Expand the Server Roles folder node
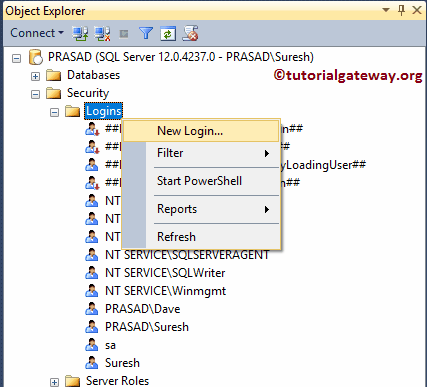Viewport: 427px width, 387px height. pyautogui.click(x=54, y=382)
